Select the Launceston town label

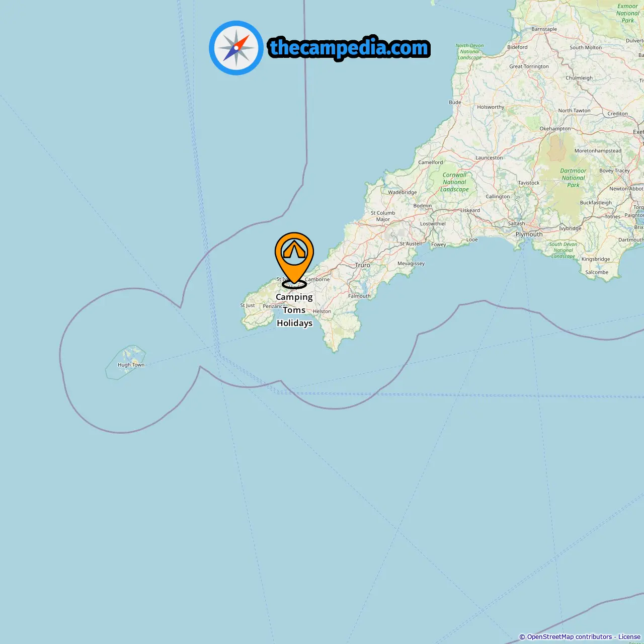[489, 158]
